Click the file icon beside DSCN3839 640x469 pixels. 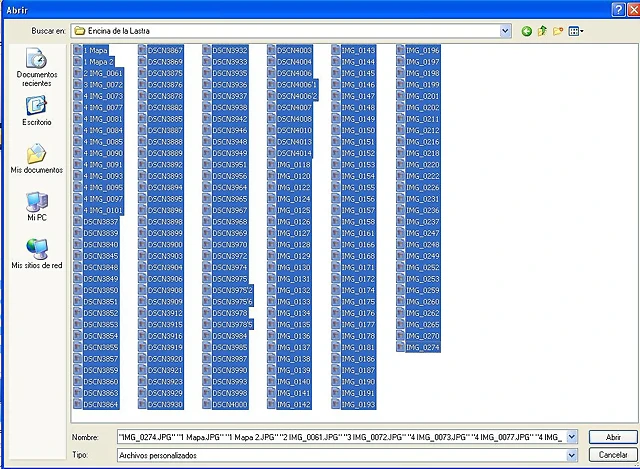pos(78,233)
